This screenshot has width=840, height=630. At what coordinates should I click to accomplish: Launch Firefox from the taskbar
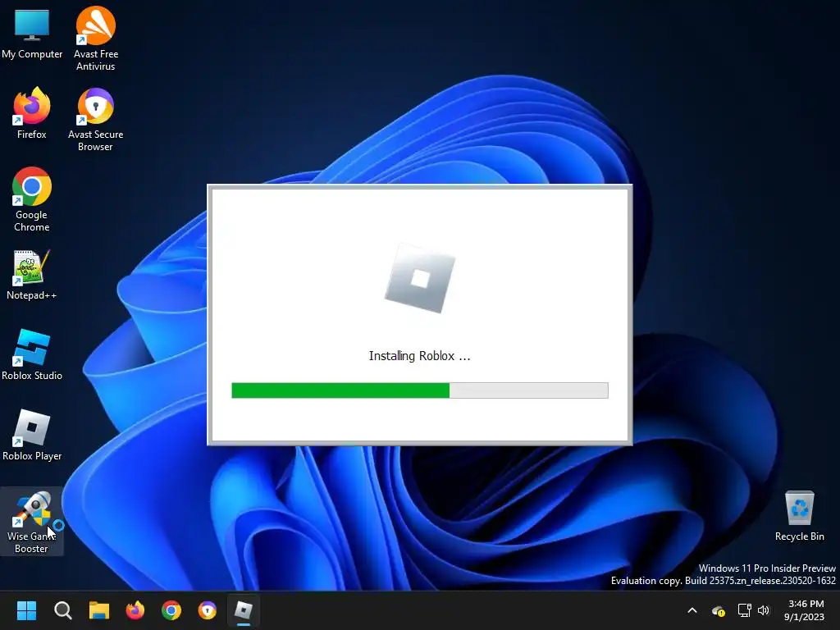coord(135,610)
